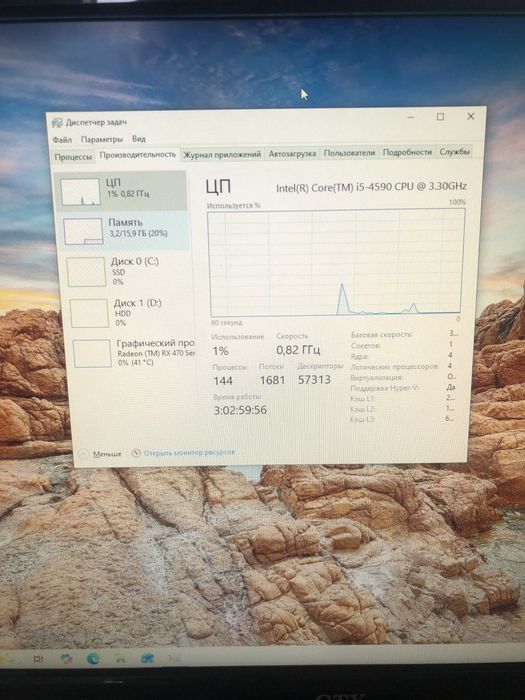Viewport: 525px width, 700px height.
Task: Open the taskbar app right of Edge
Action: [x=120, y=658]
